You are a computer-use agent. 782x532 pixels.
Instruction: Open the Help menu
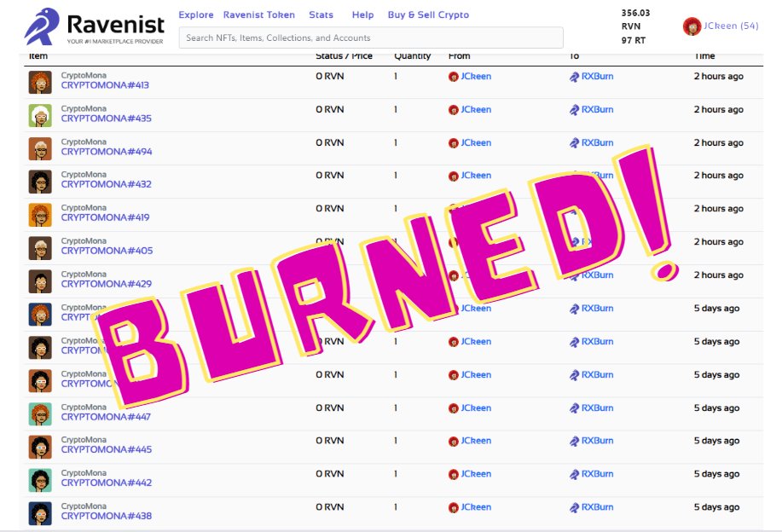(x=362, y=15)
